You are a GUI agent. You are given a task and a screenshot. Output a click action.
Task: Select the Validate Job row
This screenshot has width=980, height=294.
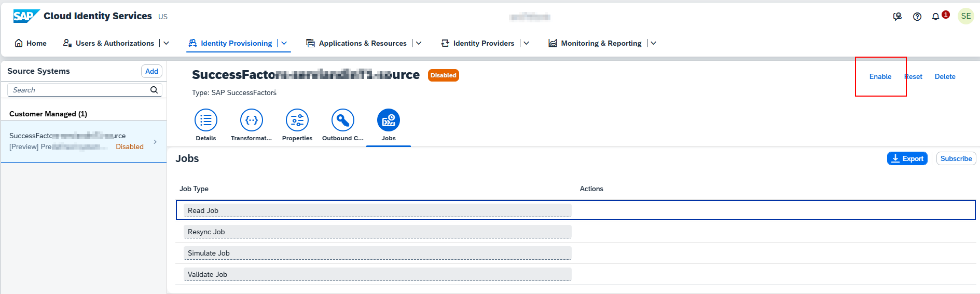tap(576, 274)
